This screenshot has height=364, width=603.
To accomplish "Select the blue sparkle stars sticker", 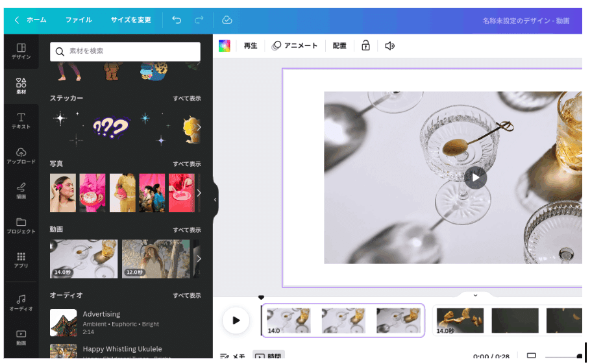I will point(155,128).
